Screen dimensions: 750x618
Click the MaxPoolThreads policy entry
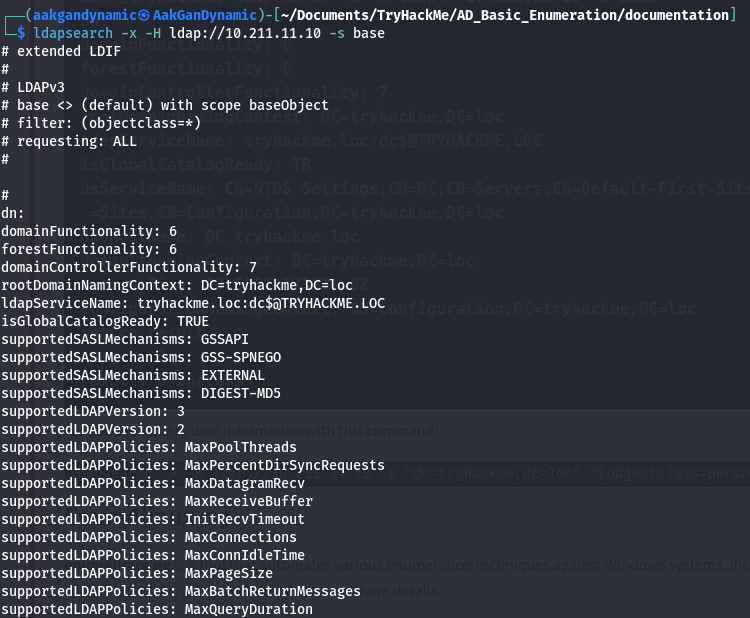point(241,447)
